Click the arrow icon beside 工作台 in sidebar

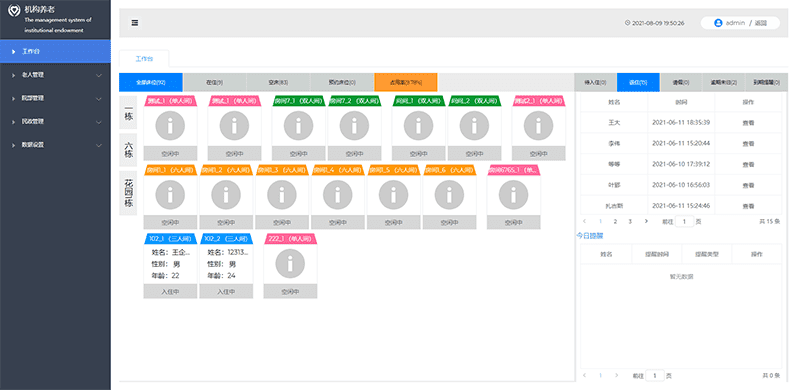click(13, 52)
